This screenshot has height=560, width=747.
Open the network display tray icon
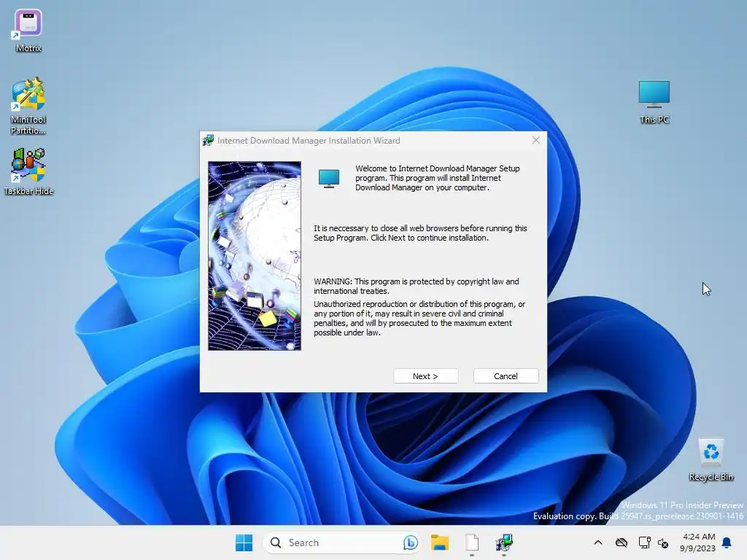coord(645,542)
